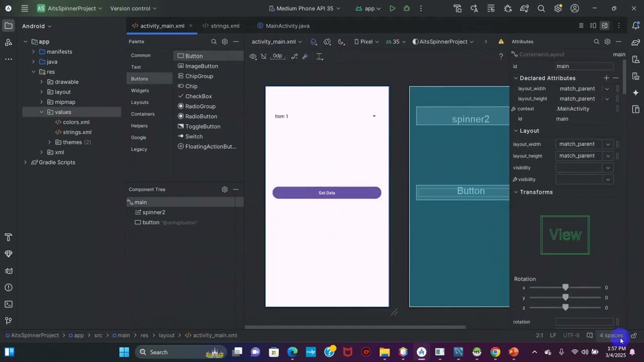The image size is (644, 362).
Task: Open the Pixel device preview dropdown
Action: tap(366, 42)
